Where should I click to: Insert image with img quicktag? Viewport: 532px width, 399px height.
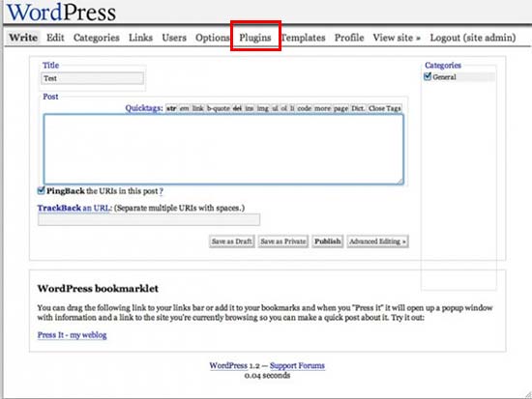tap(262, 108)
